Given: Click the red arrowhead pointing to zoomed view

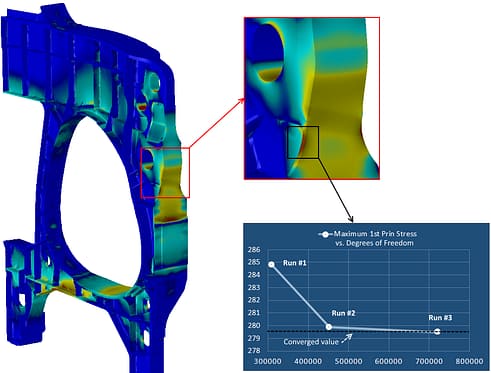Looking at the screenshot, I should 242,101.
